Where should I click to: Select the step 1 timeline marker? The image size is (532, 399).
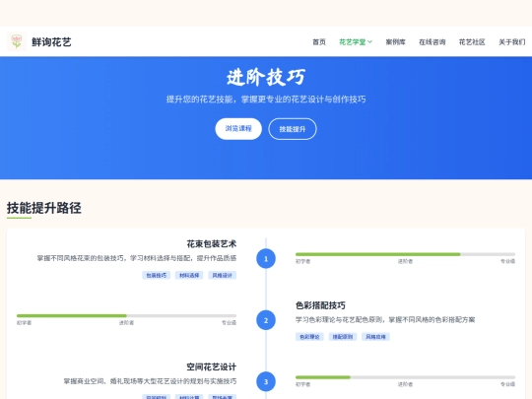pos(266,259)
